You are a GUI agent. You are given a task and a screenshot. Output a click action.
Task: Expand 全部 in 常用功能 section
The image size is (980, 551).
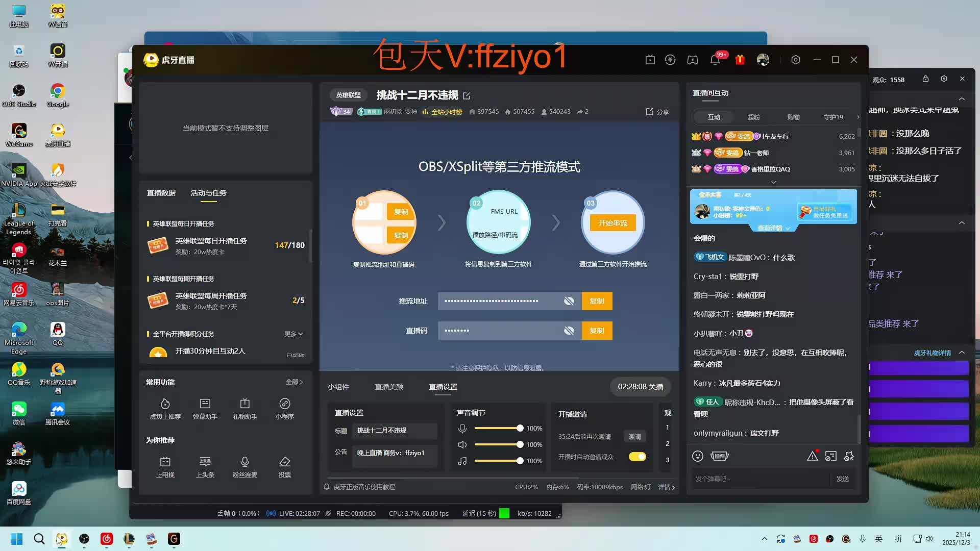(x=294, y=382)
